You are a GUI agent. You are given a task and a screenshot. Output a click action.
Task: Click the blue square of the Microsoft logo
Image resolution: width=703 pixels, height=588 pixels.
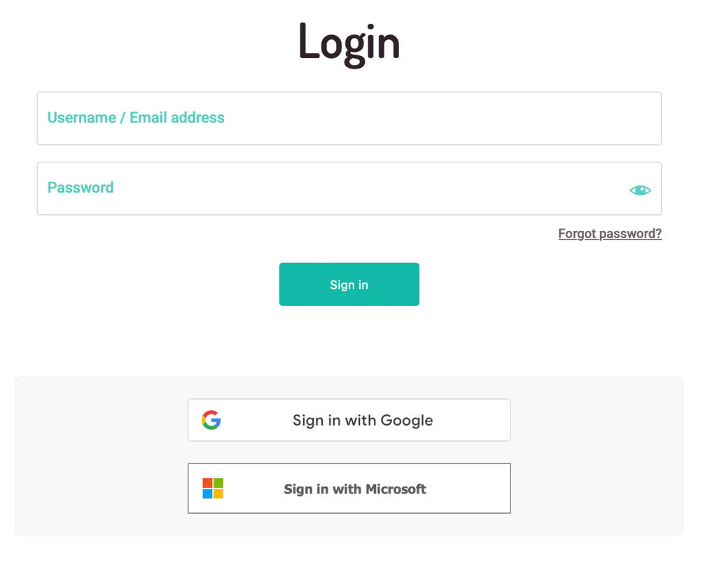point(207,493)
